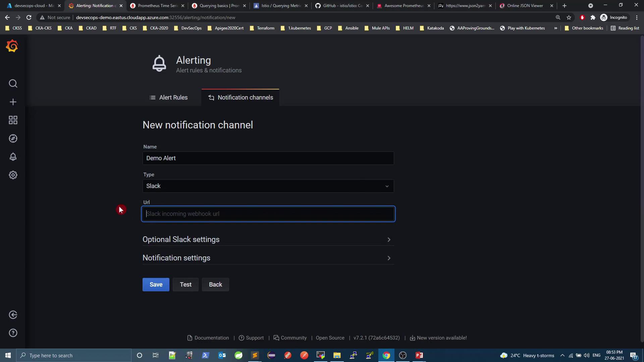Click the Sign in arrow icon
Viewport: 644px width, 362px height.
coord(13,315)
